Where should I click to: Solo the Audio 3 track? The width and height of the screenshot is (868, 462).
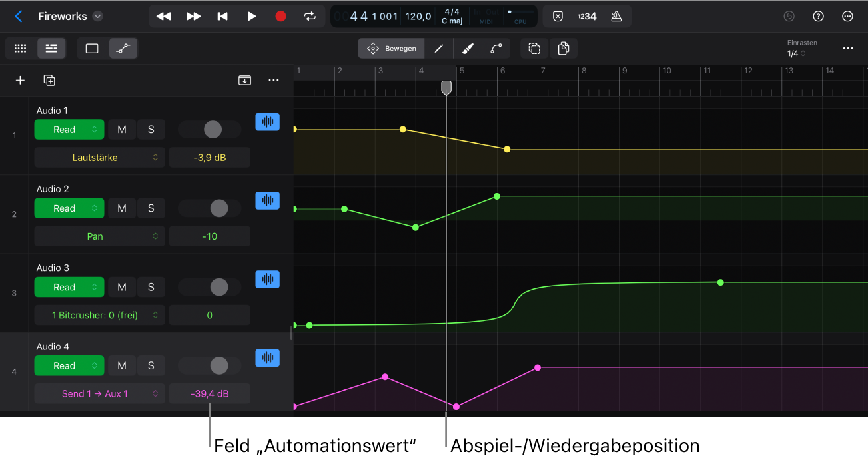[x=151, y=287]
